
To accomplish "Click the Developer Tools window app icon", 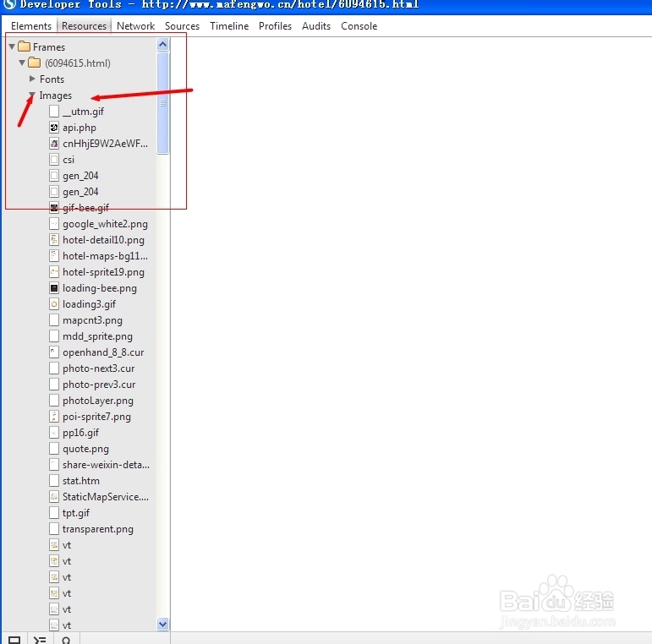I will pyautogui.click(x=9, y=4).
